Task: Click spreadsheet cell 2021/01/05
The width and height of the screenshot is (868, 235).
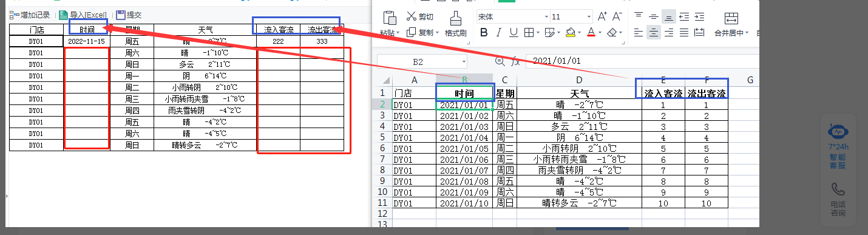Action: coord(464,148)
